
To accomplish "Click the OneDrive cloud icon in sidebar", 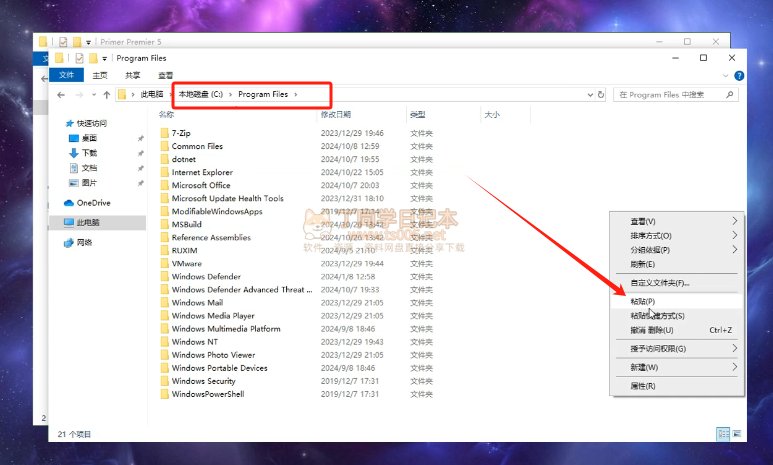I will 69,203.
